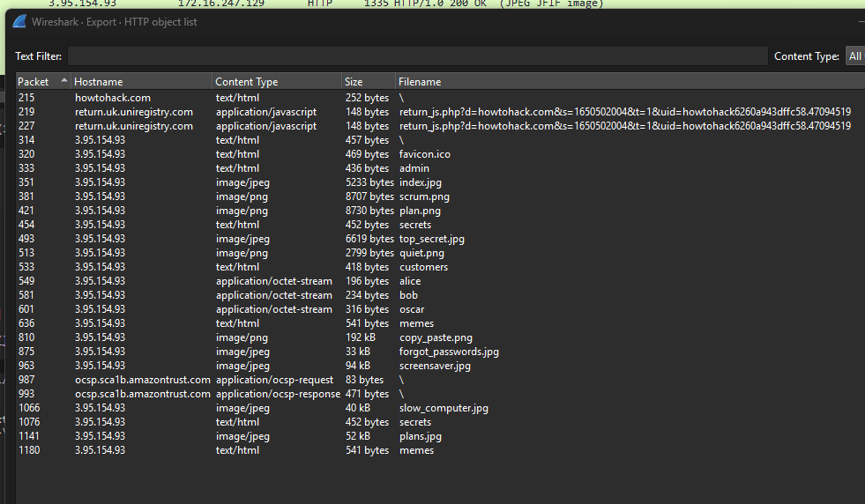Click the 40 kB size cell
Viewport: 865px width, 504px height.
point(358,408)
